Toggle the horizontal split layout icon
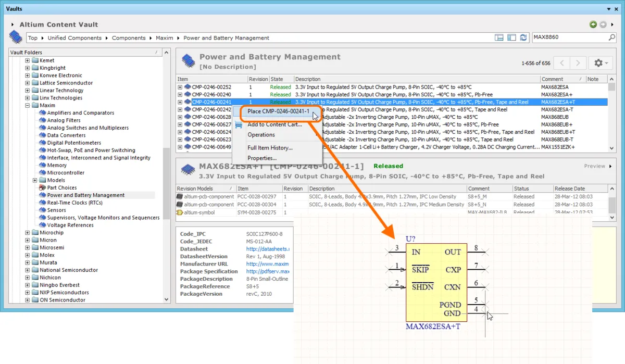 pyautogui.click(x=499, y=37)
